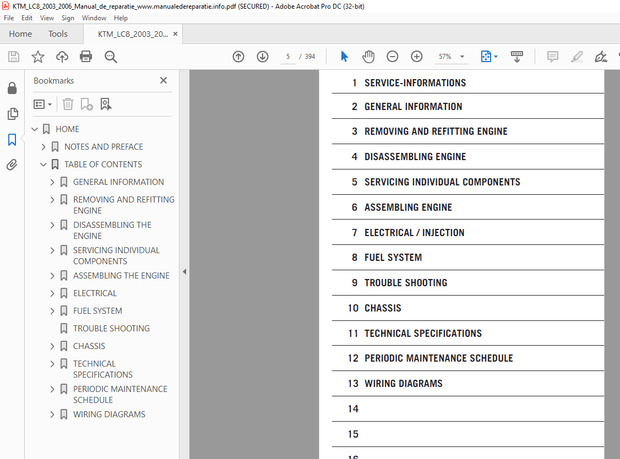Collapse the navigation pane with side arrow
The width and height of the screenshot is (620, 459).
pyautogui.click(x=184, y=272)
